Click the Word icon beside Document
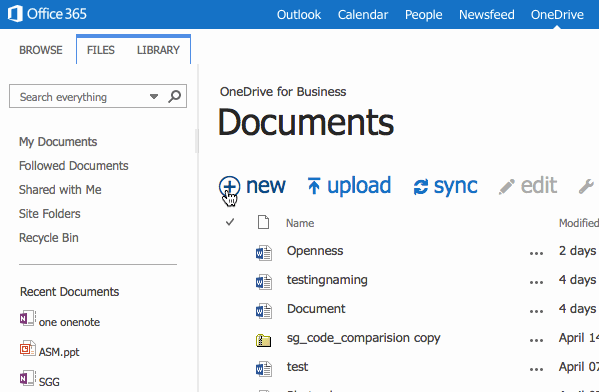 (264, 311)
